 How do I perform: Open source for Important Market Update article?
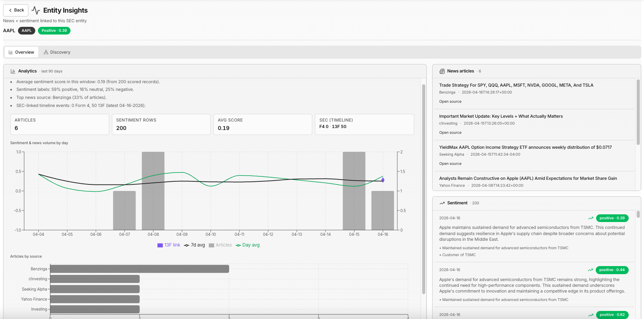(450, 133)
